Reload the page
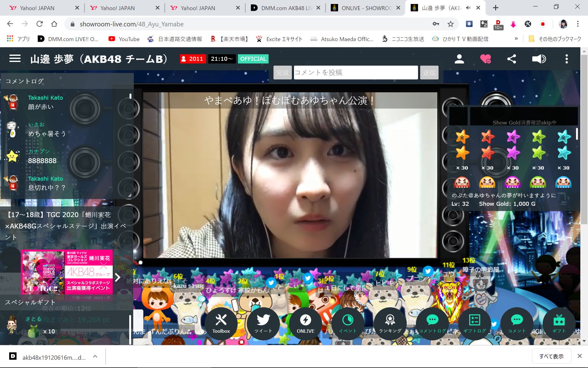Image resolution: width=588 pixels, height=368 pixels. [x=40, y=24]
